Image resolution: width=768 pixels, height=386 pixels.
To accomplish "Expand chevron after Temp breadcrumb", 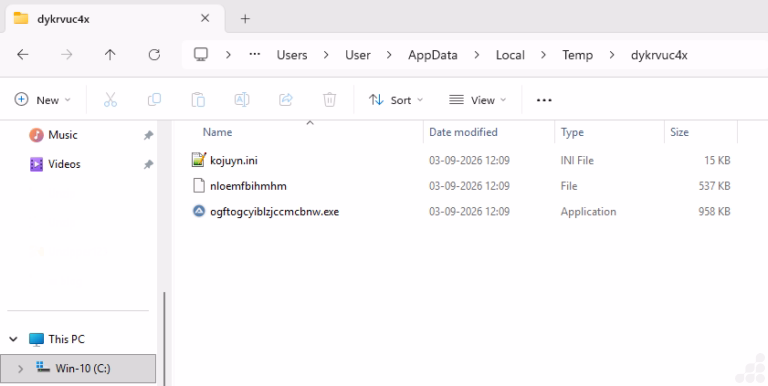I will (x=612, y=55).
